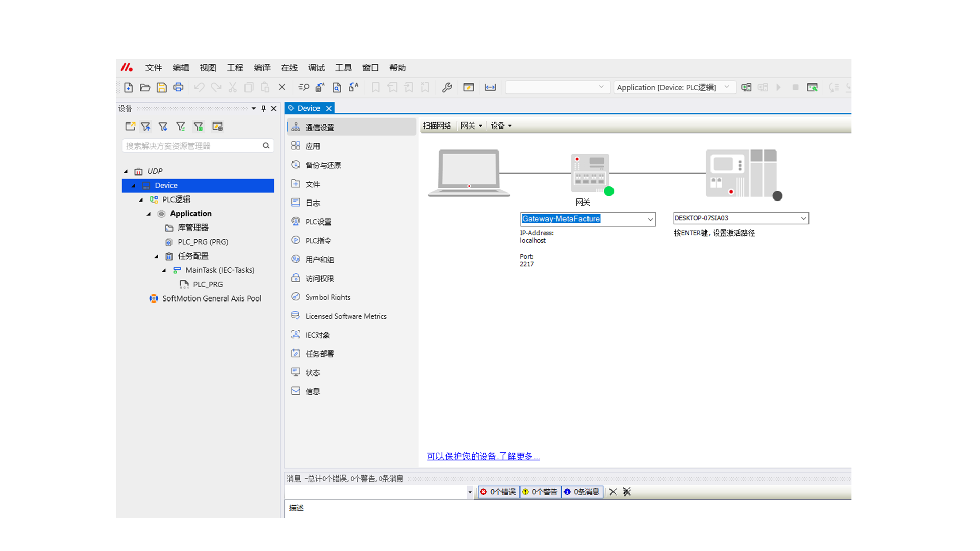Click the 扫描网络 button

pos(437,126)
